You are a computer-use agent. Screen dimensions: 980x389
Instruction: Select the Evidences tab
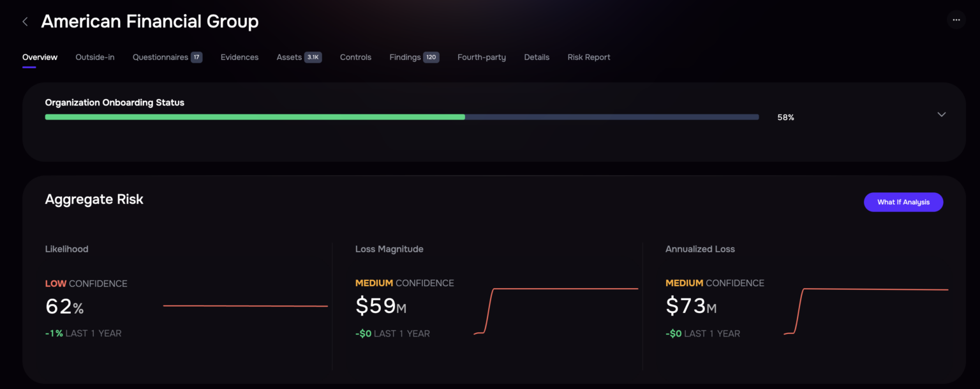pyautogui.click(x=239, y=57)
